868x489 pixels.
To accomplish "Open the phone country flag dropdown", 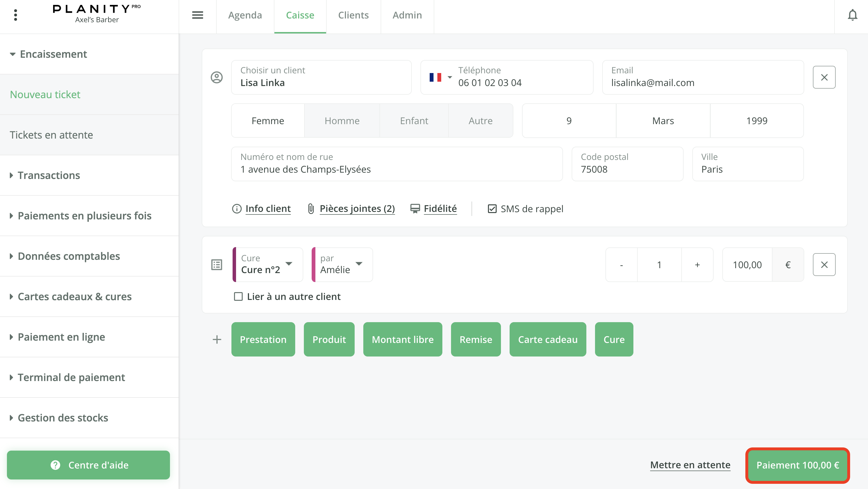I will click(x=440, y=78).
